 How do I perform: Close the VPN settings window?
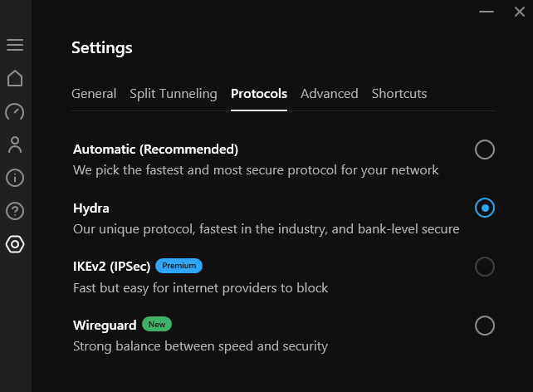(520, 12)
